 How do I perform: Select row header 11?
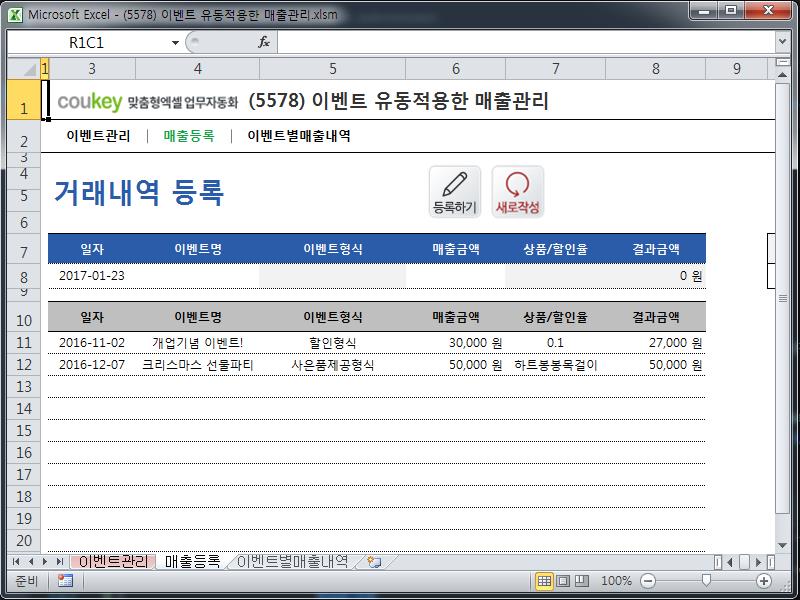click(24, 343)
